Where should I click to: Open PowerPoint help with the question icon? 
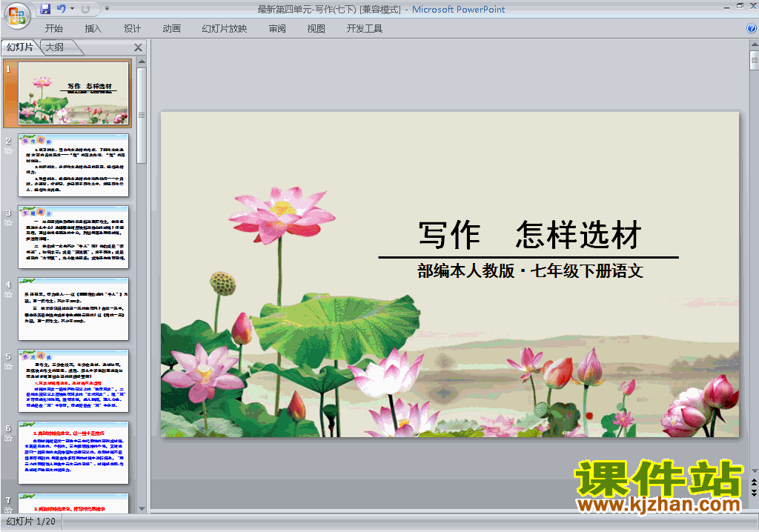pos(752,29)
